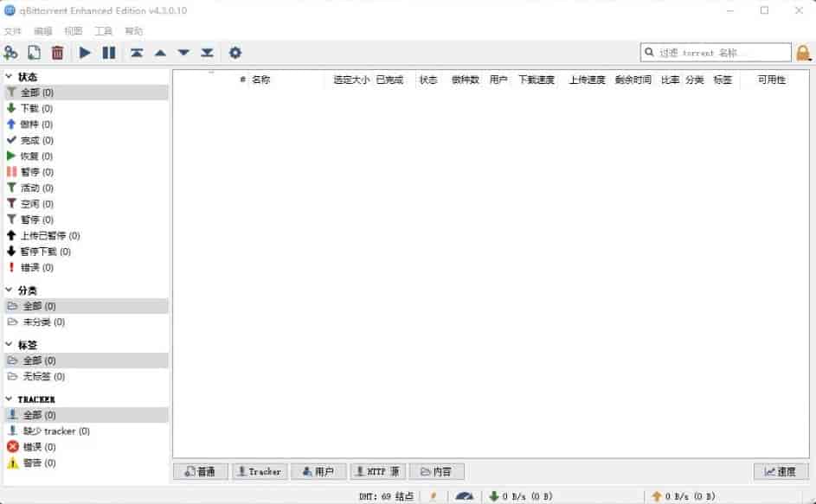Screen dimensions: 816x504
Task: Sort by the 状态 column header
Action: tap(428, 80)
